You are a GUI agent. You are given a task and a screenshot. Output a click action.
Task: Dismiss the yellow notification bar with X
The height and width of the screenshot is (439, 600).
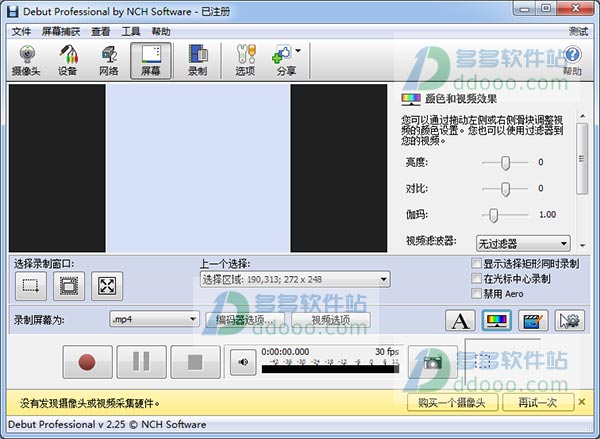point(582,402)
